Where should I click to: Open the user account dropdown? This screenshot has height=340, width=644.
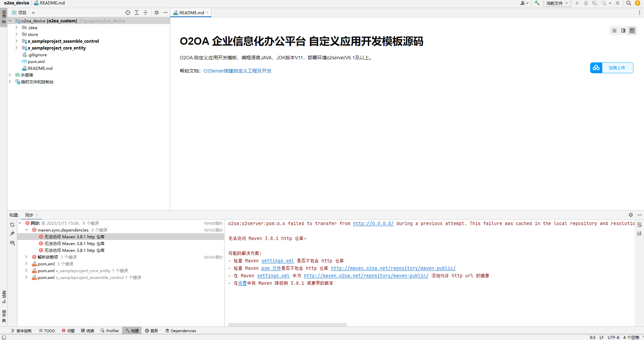(x=524, y=3)
